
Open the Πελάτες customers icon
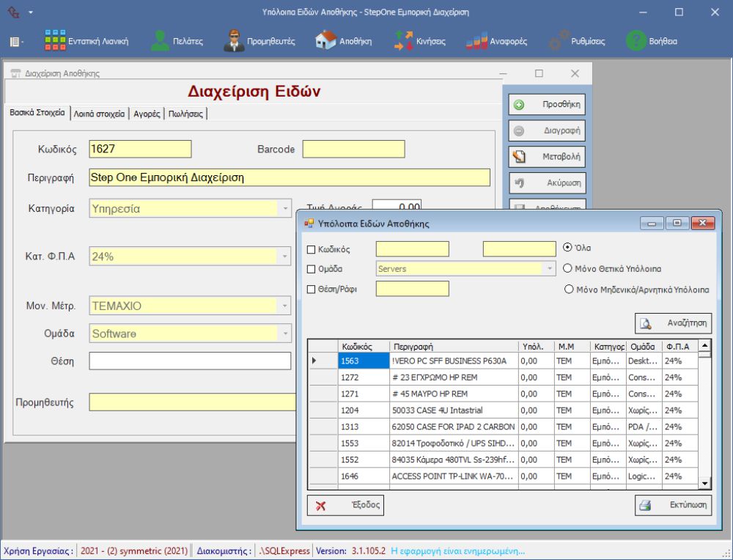[x=160, y=41]
